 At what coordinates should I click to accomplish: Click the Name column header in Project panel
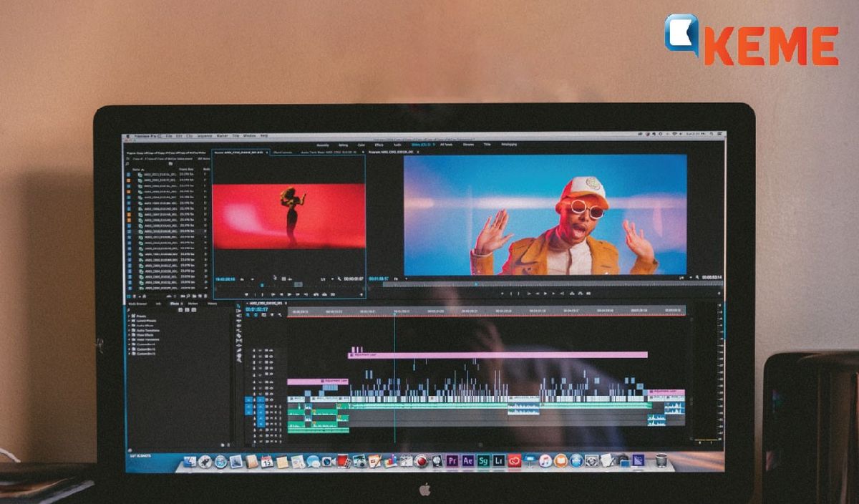(136, 169)
